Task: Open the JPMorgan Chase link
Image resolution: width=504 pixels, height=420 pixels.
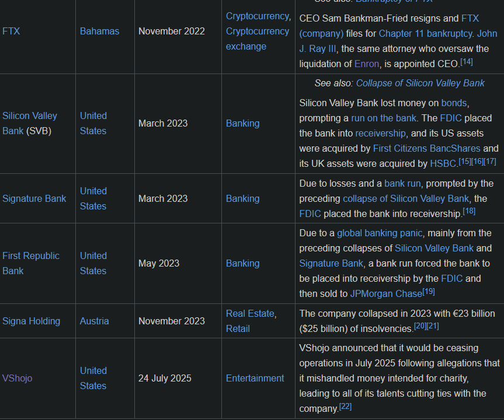Action: point(386,294)
